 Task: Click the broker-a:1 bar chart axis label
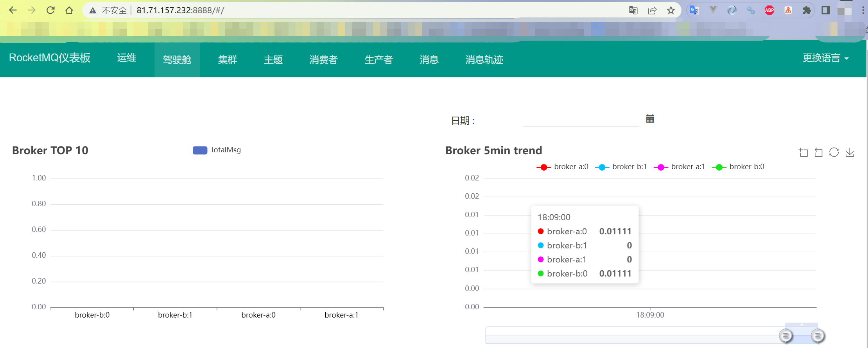coord(341,315)
